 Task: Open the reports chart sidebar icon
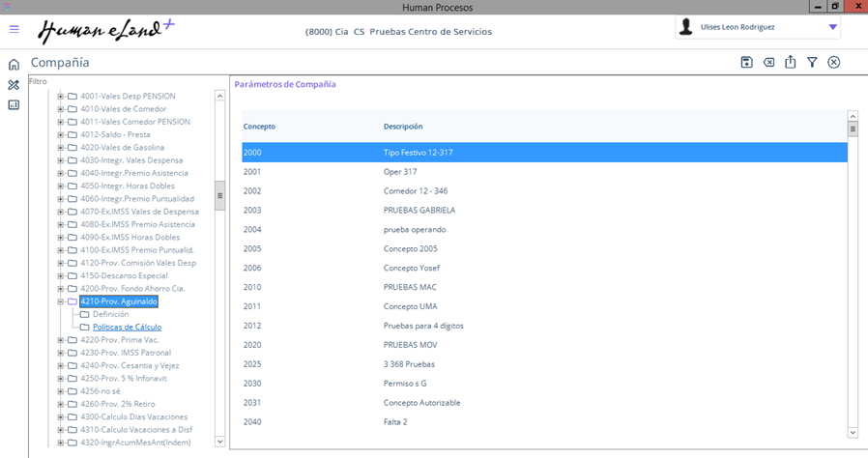[14, 104]
